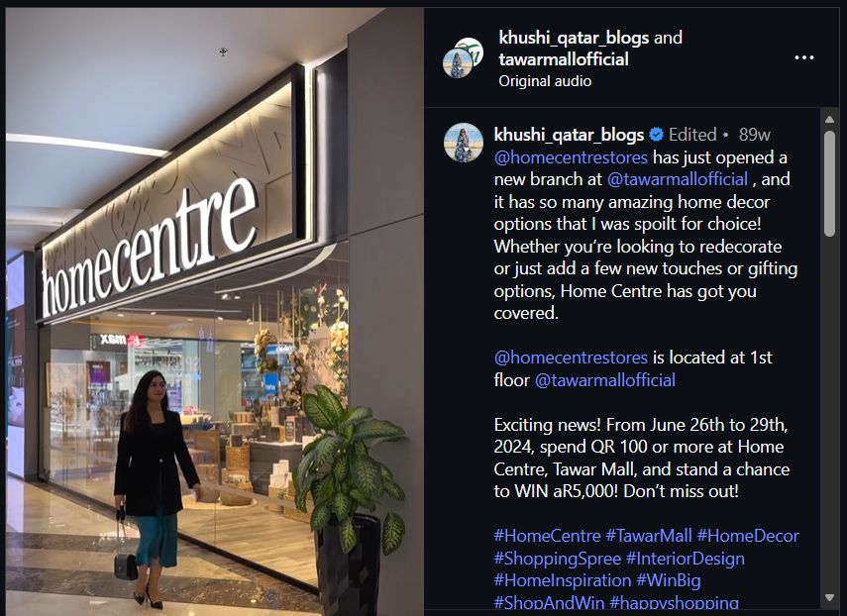847x616 pixels.
Task: Open the #TawarMall hashtag
Action: (x=649, y=536)
